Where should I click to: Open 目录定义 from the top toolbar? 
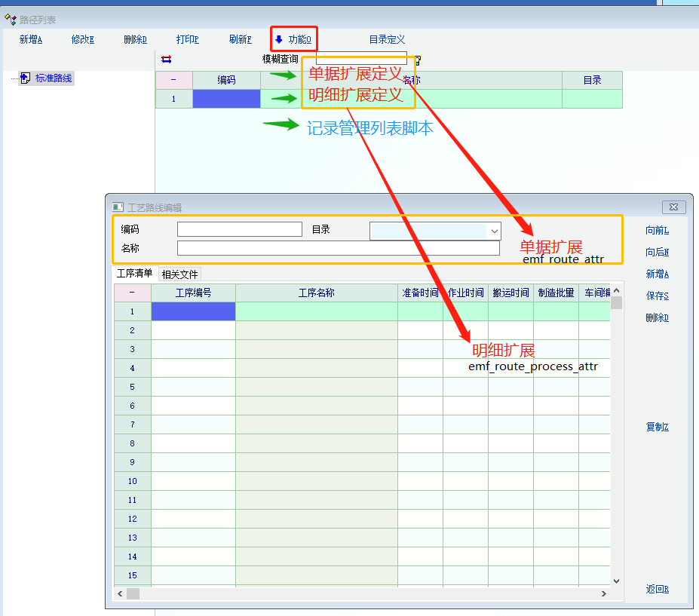click(387, 40)
